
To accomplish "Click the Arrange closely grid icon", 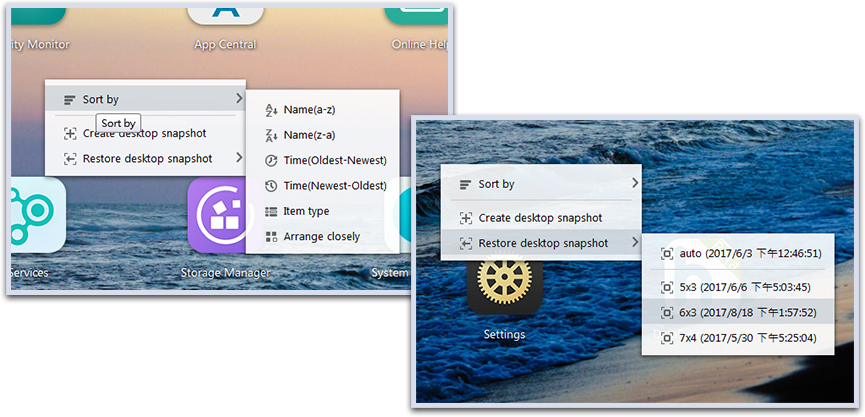I will 271,237.
